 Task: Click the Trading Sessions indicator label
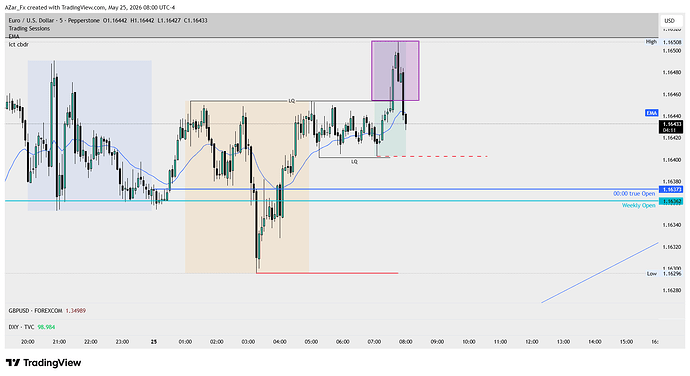(x=29, y=29)
